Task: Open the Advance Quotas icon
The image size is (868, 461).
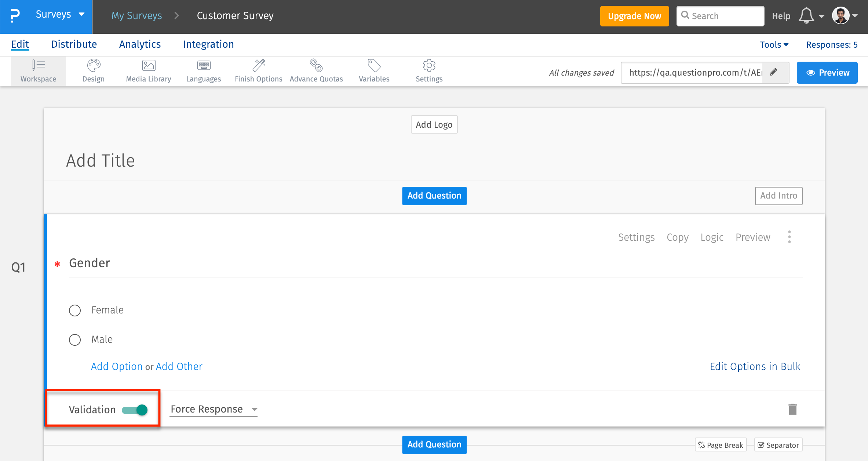Action: 316,66
